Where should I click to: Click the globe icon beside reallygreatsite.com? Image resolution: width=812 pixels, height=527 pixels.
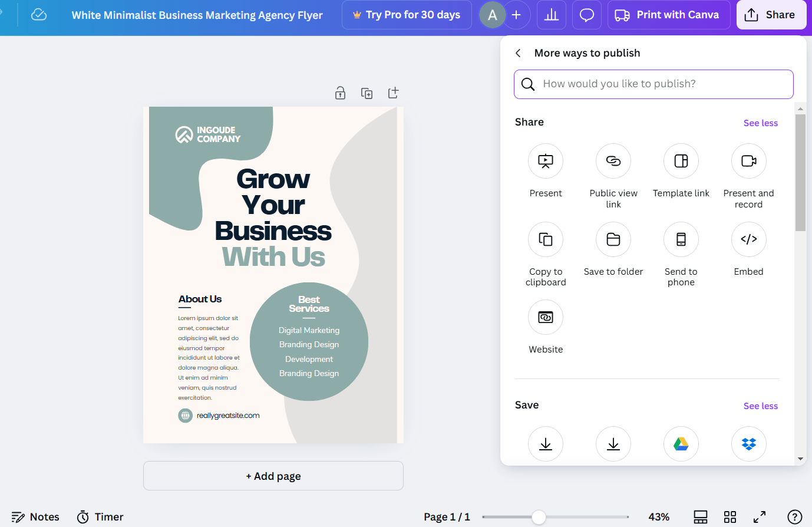pos(186,416)
